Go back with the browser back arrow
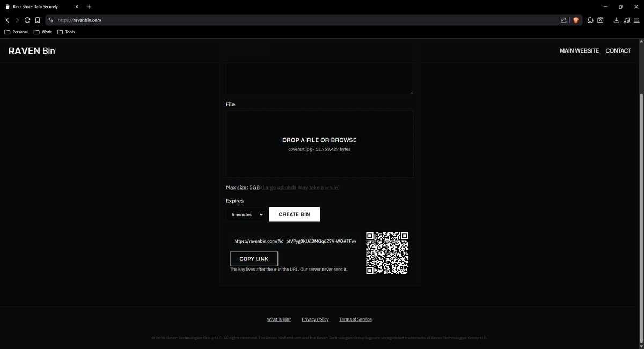This screenshot has width=644, height=349. click(8, 20)
